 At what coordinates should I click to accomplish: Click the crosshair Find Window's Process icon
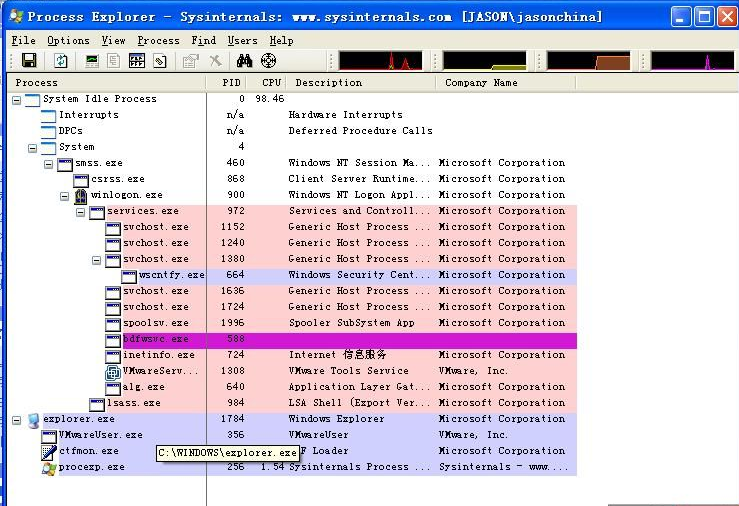point(268,61)
